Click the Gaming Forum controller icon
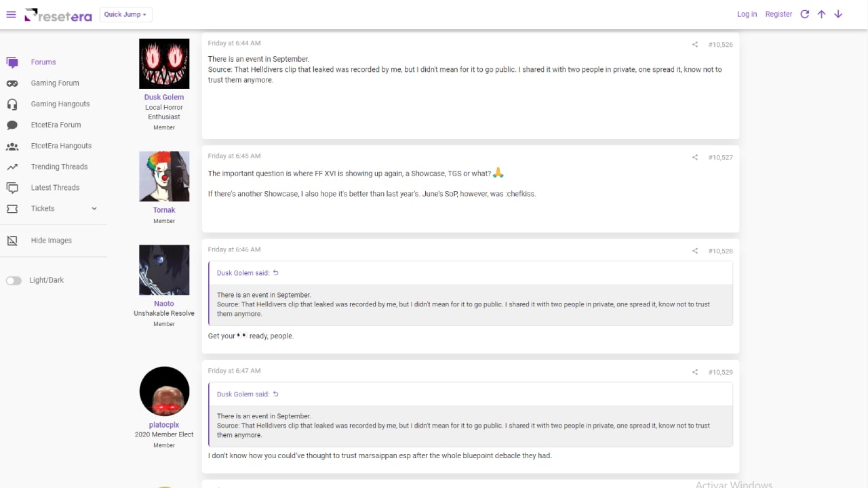 [x=12, y=83]
